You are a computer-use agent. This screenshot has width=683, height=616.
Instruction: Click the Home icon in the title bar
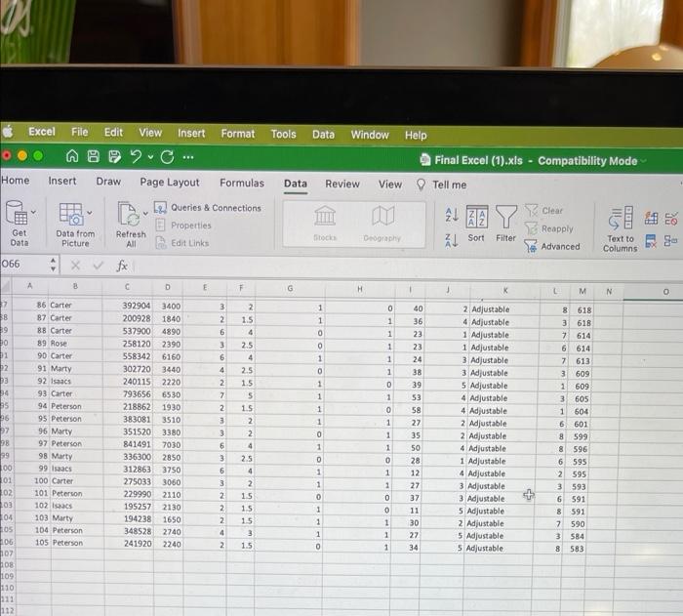pyautogui.click(x=72, y=155)
